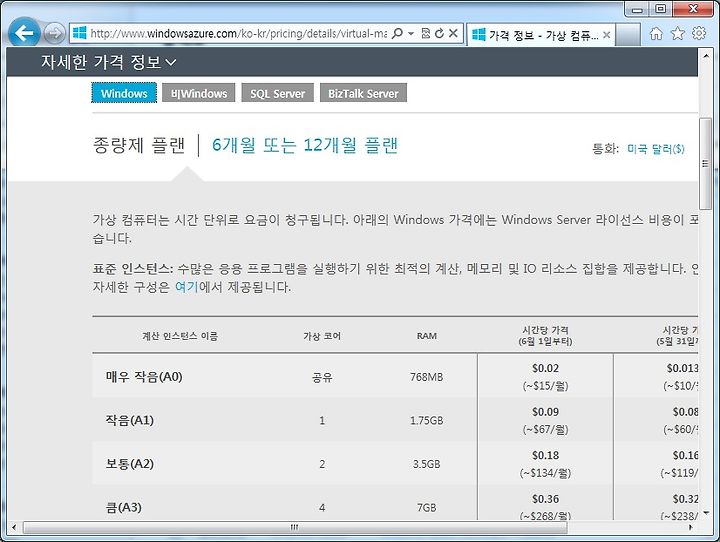The image size is (720, 542).
Task: Click the browser Forward arrow button
Action: coord(54,33)
